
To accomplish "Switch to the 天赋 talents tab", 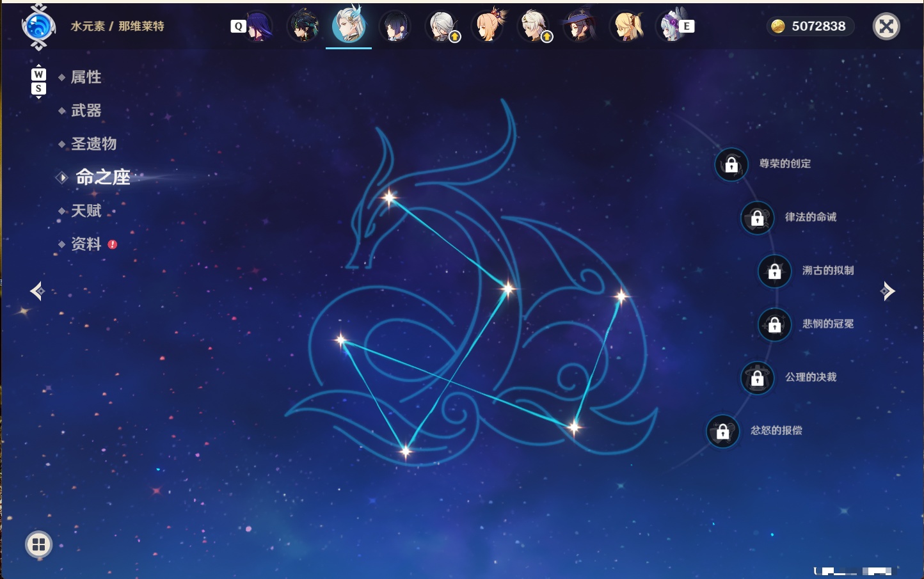I will pyautogui.click(x=86, y=210).
